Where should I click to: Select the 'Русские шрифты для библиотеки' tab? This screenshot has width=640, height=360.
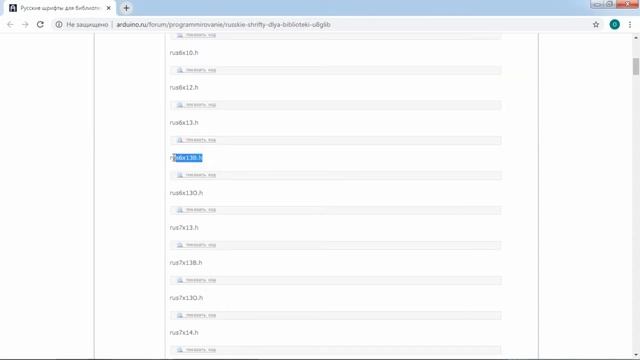point(60,8)
